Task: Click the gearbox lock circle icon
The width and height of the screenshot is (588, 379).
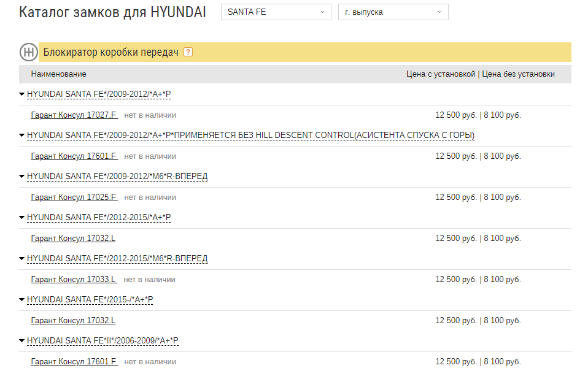Action: [x=29, y=52]
